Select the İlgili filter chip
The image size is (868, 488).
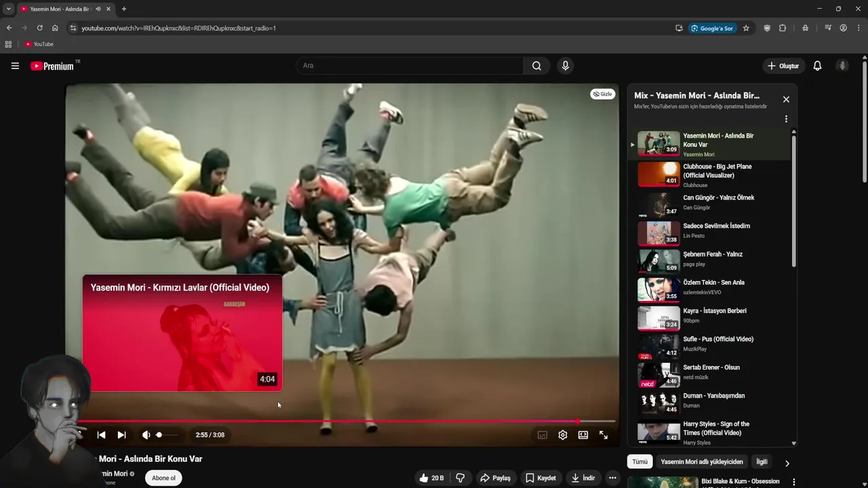[x=762, y=462]
